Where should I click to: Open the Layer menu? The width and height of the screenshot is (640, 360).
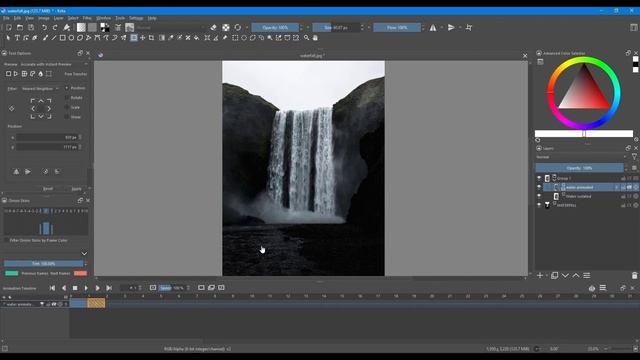59,18
